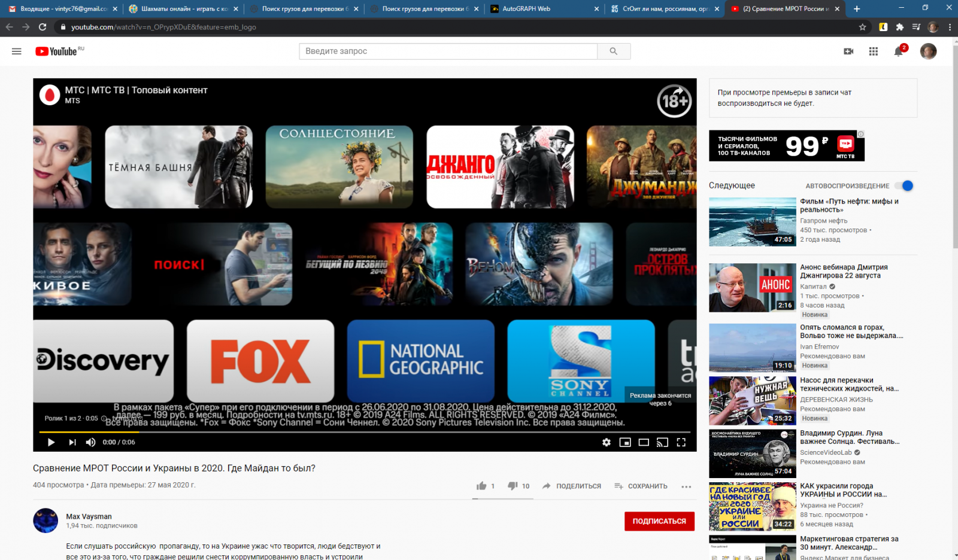Image resolution: width=958 pixels, height=560 pixels.
Task: Open the 'Путь нефти' video thumbnail
Action: 753,222
